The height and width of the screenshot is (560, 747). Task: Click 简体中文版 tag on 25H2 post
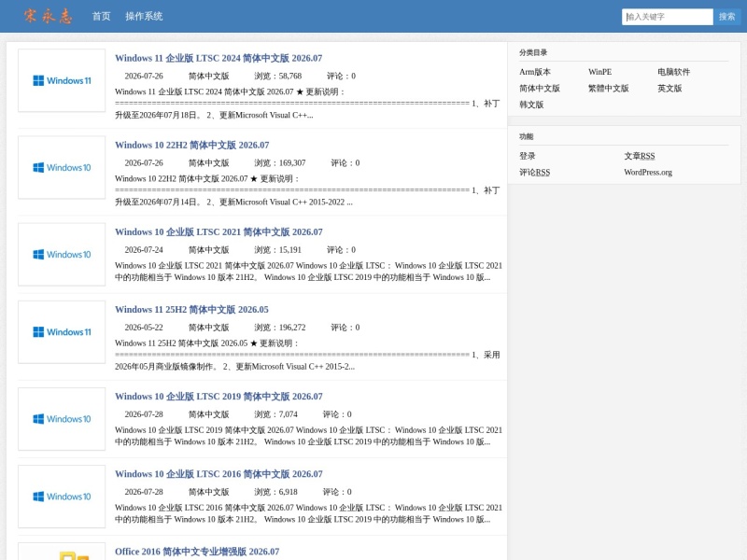pyautogui.click(x=208, y=328)
